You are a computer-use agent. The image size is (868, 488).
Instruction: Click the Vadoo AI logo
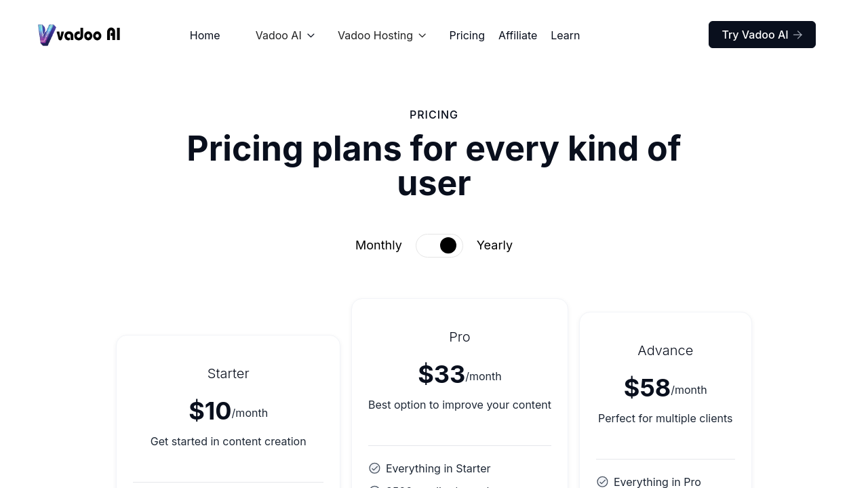[x=79, y=35]
